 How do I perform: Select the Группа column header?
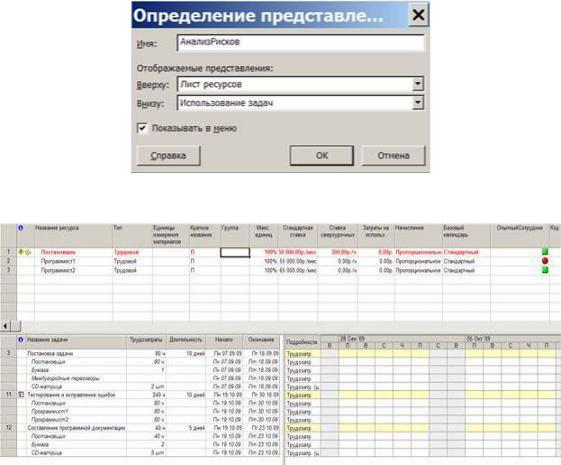pos(235,236)
